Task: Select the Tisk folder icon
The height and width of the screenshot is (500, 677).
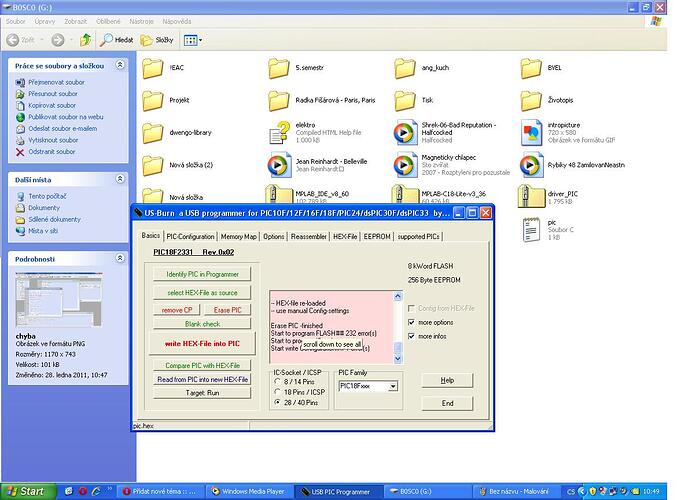Action: (405, 101)
